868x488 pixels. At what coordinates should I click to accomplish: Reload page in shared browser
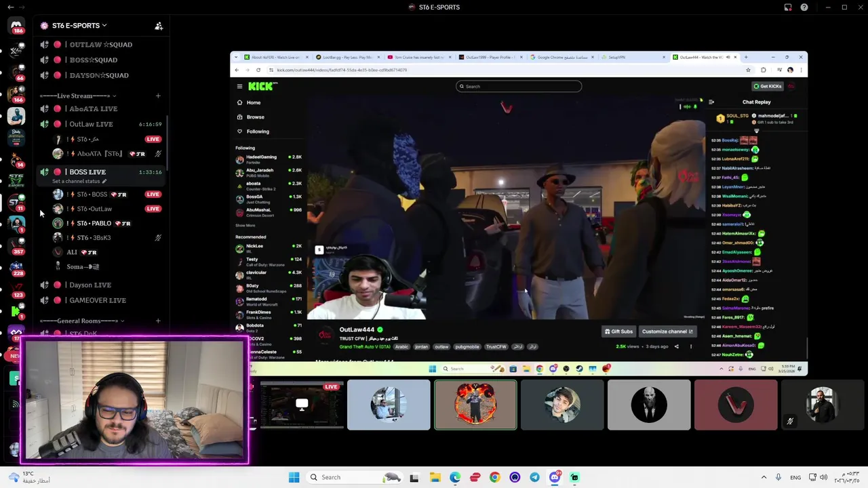click(x=258, y=70)
